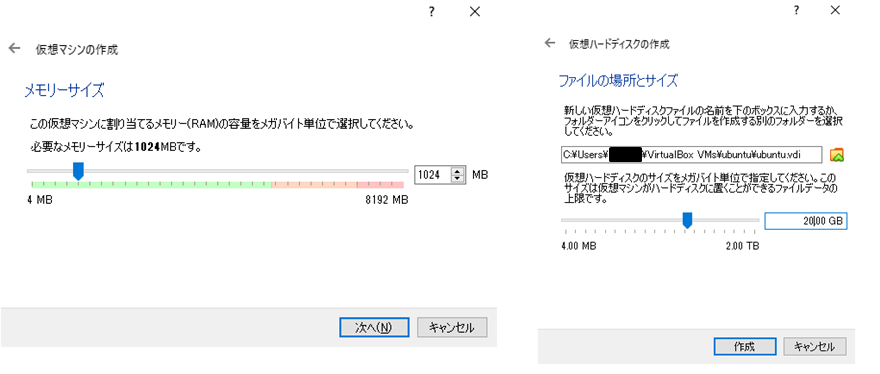Click help question mark in memory dialog

[x=431, y=12]
